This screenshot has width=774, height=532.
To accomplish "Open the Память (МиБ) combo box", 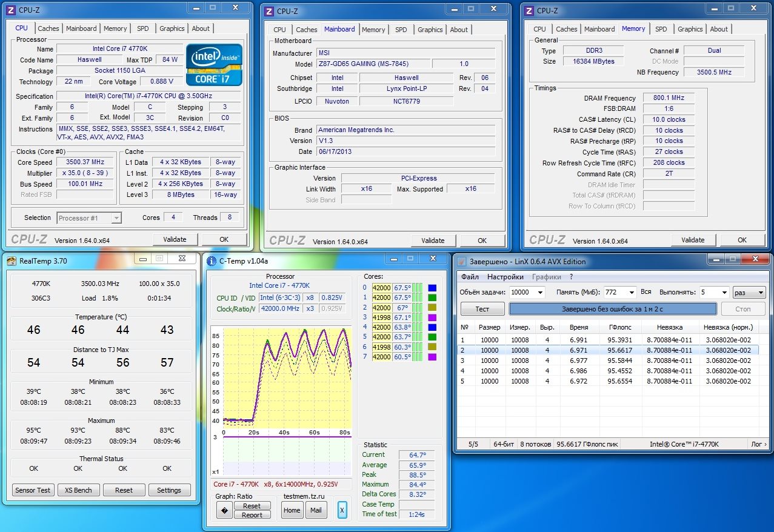I will point(630,292).
